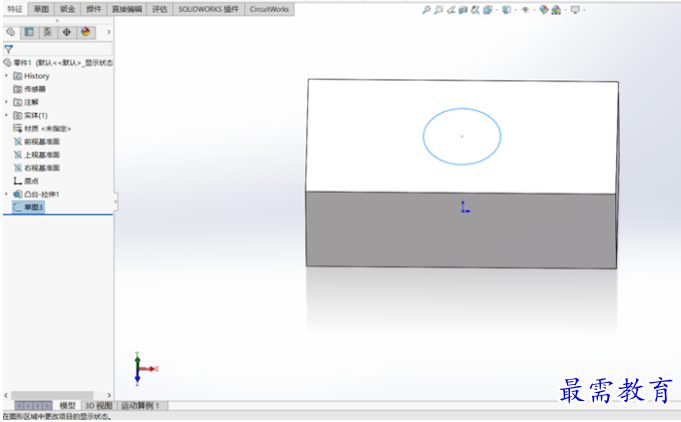Select the 零件1 root node
Screen dimensions: 681x422
(58, 63)
